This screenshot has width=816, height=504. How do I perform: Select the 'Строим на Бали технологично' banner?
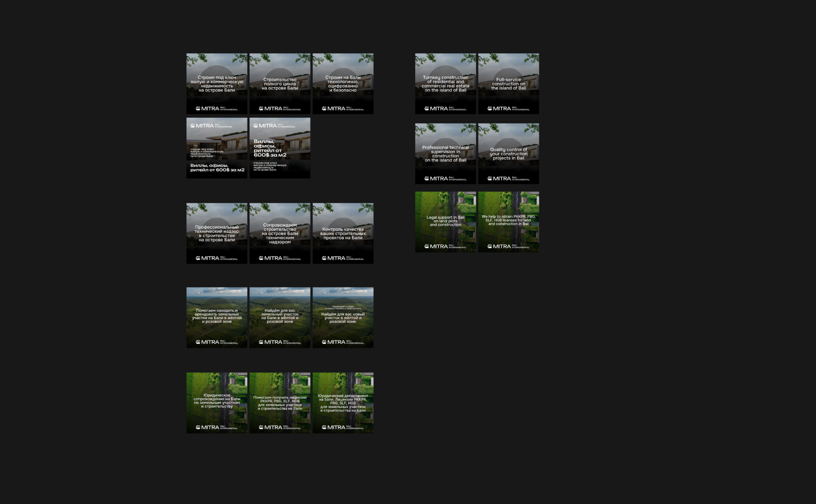(x=343, y=84)
